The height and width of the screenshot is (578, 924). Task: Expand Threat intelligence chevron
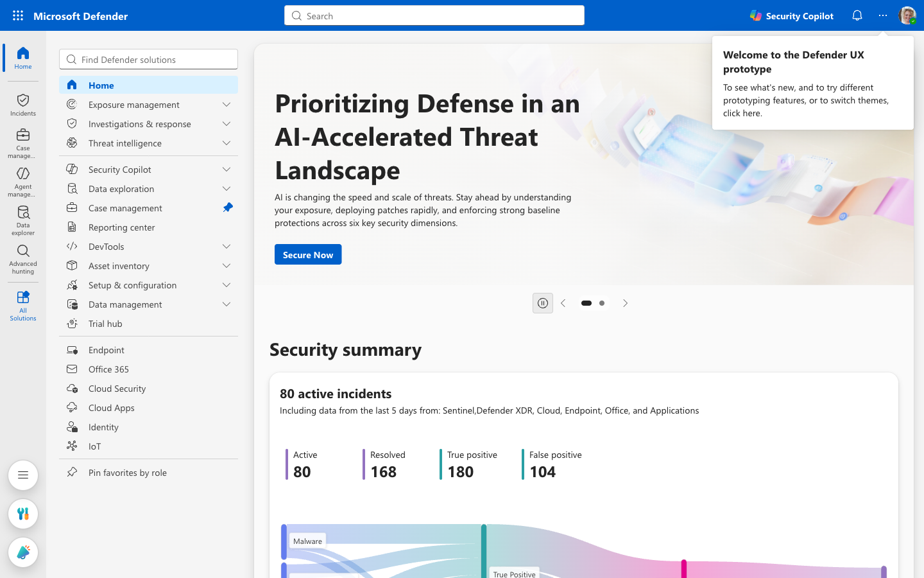(x=227, y=143)
